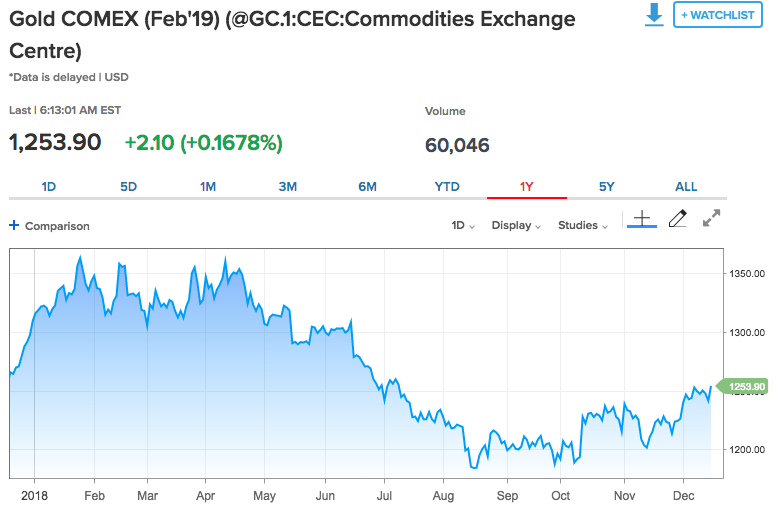Switch to the 1D range tab
This screenshot has width=779, height=515.
49,187
